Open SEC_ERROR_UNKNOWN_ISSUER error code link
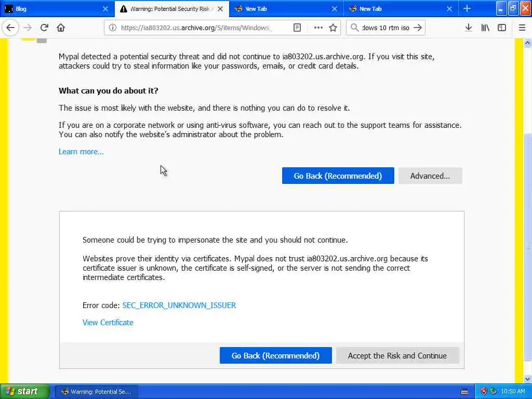 [179, 305]
